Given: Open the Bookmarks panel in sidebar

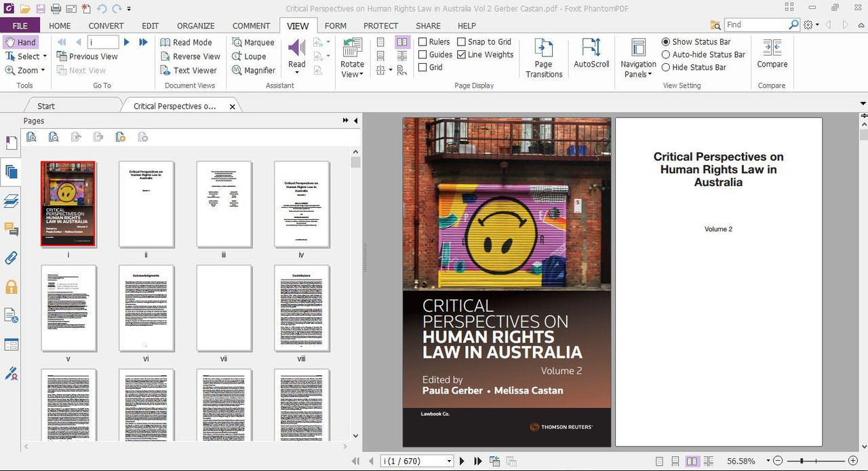Looking at the screenshot, I should 11,143.
